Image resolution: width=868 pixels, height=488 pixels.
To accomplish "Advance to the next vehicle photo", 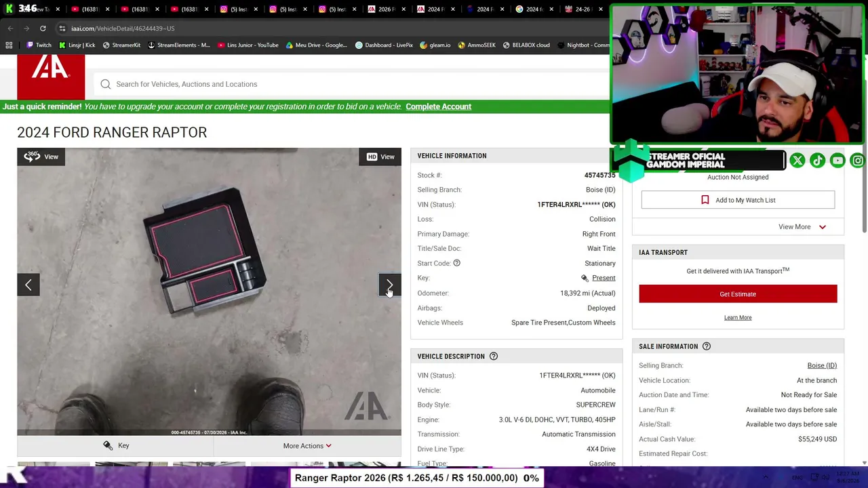I will [390, 285].
